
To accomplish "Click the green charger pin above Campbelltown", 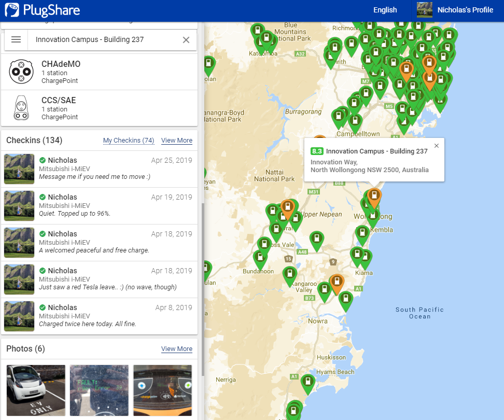I will pyautogui.click(x=355, y=123).
